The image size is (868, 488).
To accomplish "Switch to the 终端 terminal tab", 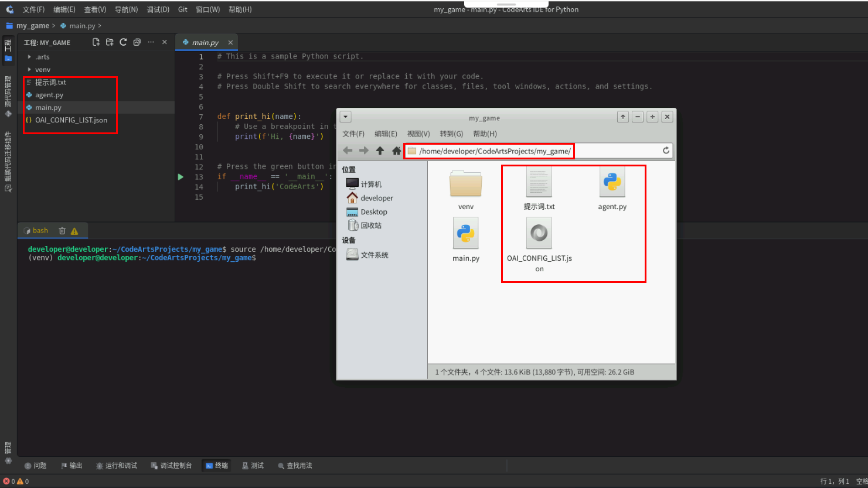I will 217,466.
